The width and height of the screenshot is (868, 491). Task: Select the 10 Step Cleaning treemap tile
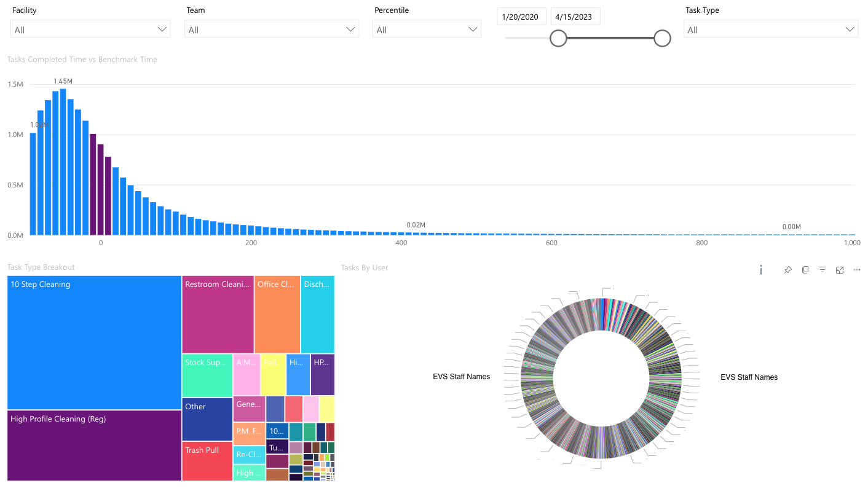coord(94,342)
